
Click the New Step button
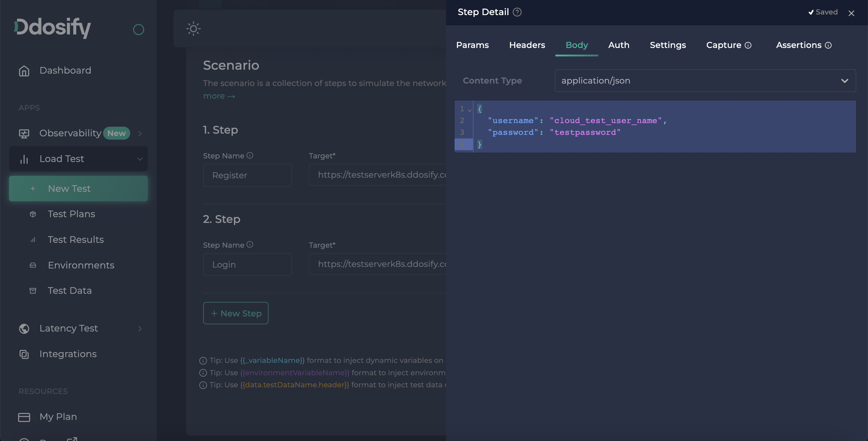coord(235,313)
